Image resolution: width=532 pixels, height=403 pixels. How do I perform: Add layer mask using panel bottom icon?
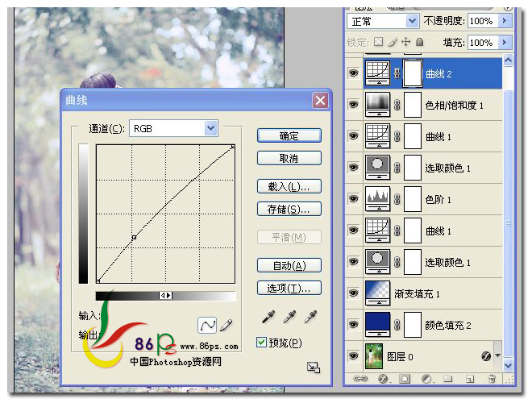(405, 379)
